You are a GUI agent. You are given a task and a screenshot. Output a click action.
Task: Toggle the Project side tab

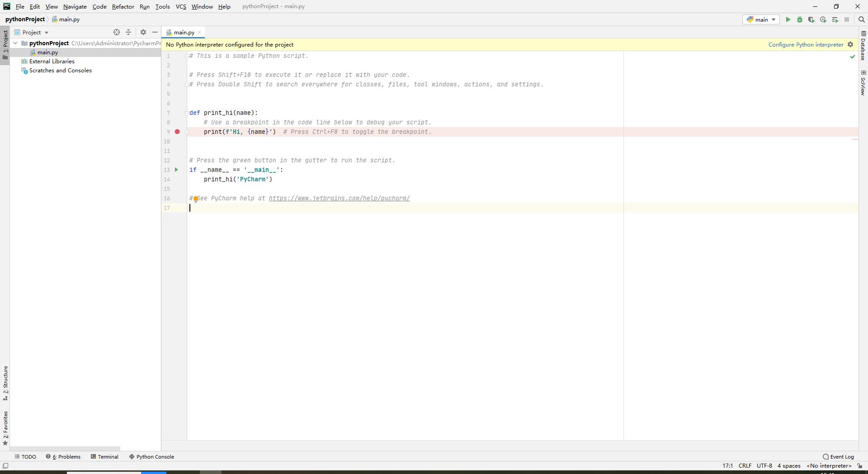(5, 45)
